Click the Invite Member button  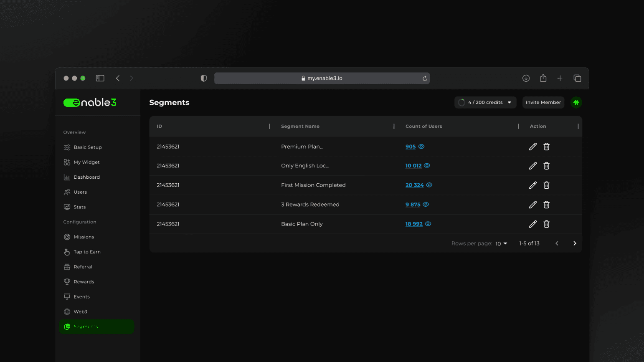[543, 102]
